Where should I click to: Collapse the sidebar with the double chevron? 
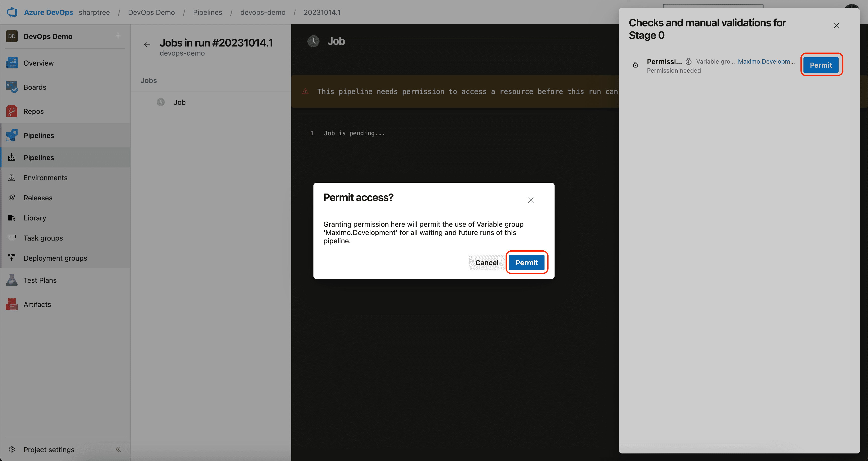coord(118,449)
